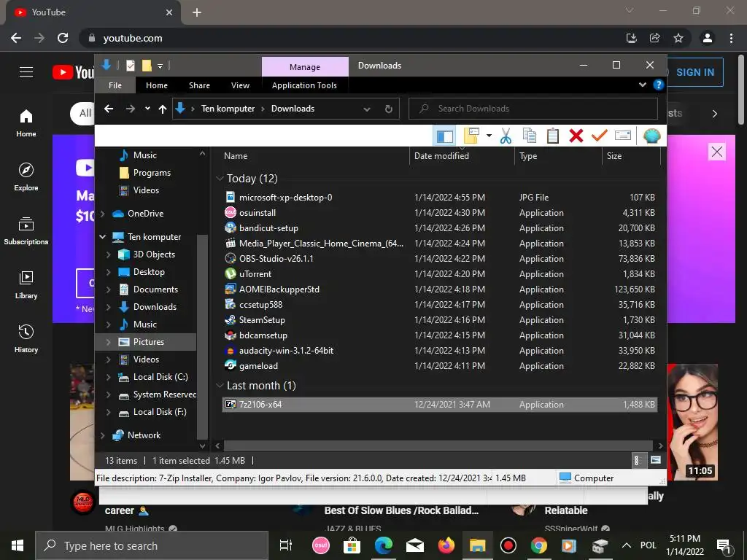The height and width of the screenshot is (560, 747).
Task: Open Network in the navigation pane
Action: (144, 435)
